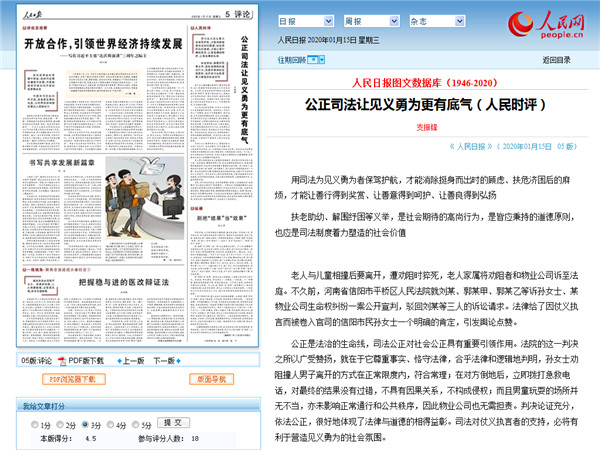Viewport: 600px width, 450px height.
Task: Click 返回目录 link
Action: click(556, 60)
